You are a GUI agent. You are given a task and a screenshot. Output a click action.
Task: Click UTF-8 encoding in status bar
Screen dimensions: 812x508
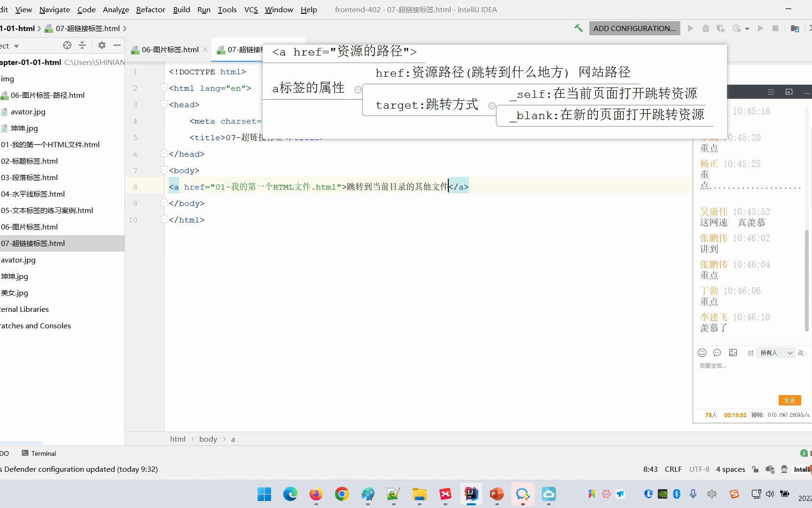(699, 469)
